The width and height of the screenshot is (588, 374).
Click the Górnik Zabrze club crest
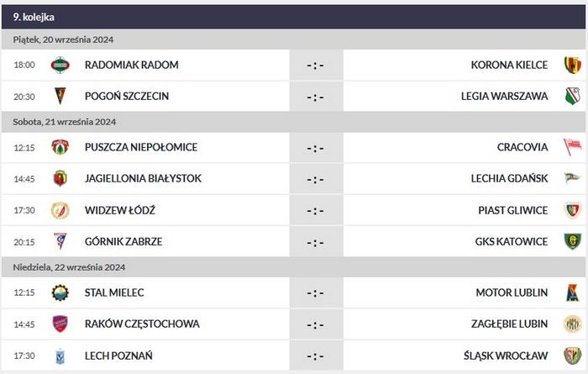click(x=60, y=241)
